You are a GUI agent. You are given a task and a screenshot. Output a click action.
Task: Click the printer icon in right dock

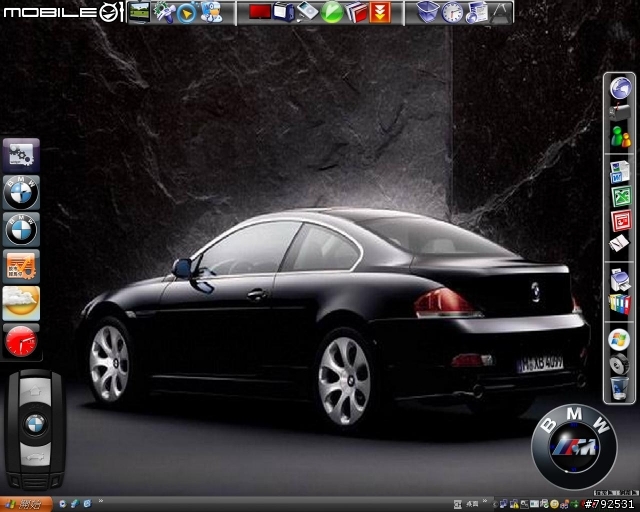[620, 280]
